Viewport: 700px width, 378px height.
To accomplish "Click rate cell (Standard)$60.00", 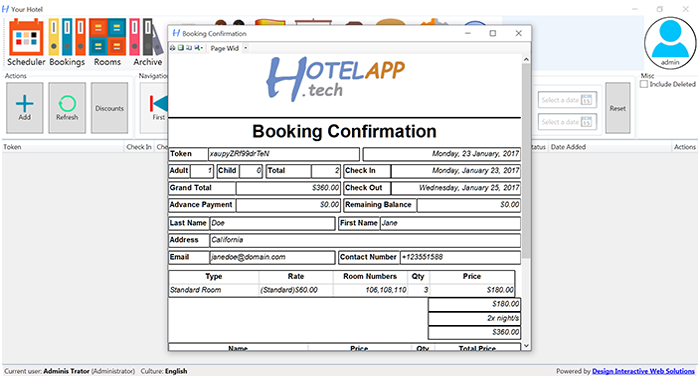I will pos(296,290).
